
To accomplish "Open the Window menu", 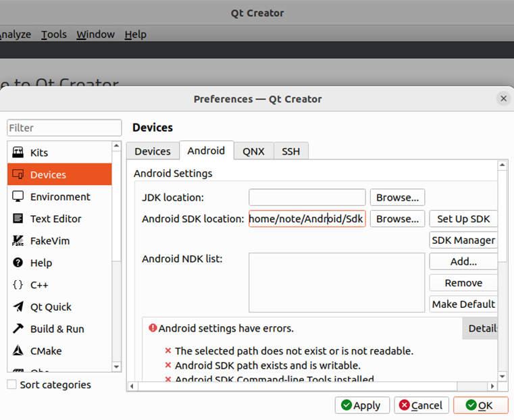I will (x=96, y=34).
